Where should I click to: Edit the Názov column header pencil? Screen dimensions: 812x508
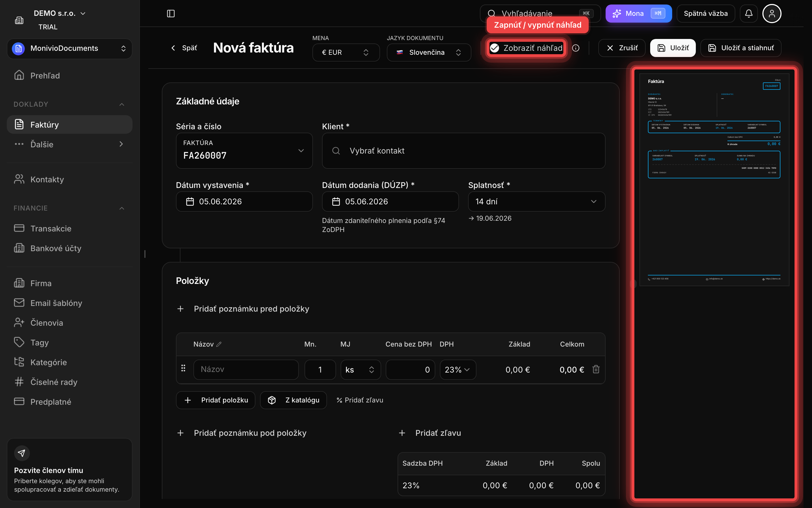coord(219,344)
